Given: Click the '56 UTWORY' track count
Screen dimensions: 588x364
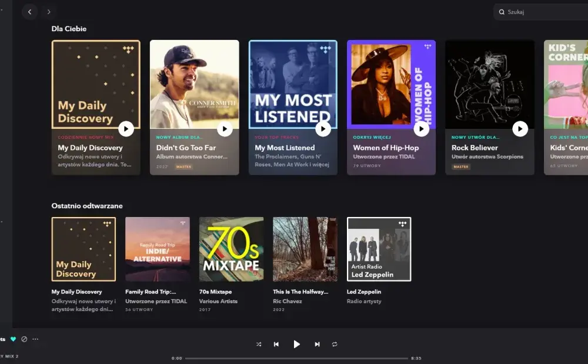Looking at the screenshot, I should (x=139, y=310).
